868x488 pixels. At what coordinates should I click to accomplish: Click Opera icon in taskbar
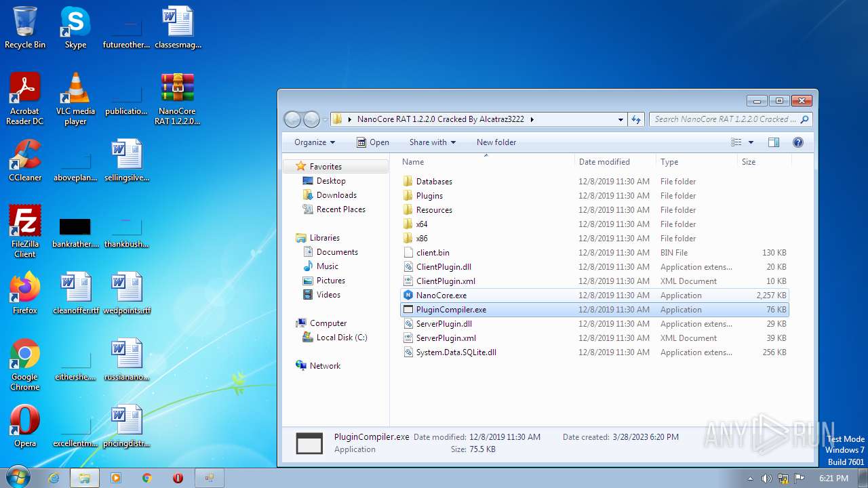178,478
